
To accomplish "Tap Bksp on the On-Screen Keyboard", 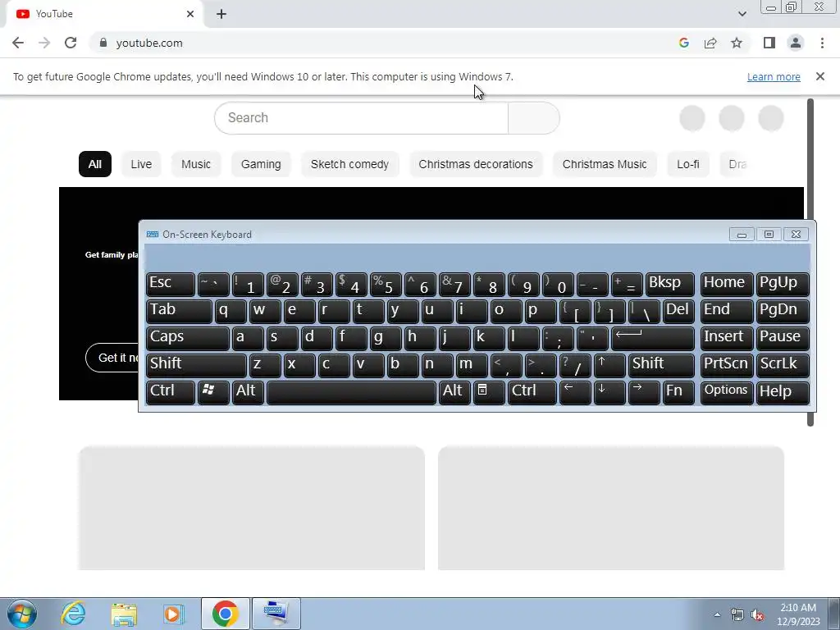I will 669,285.
